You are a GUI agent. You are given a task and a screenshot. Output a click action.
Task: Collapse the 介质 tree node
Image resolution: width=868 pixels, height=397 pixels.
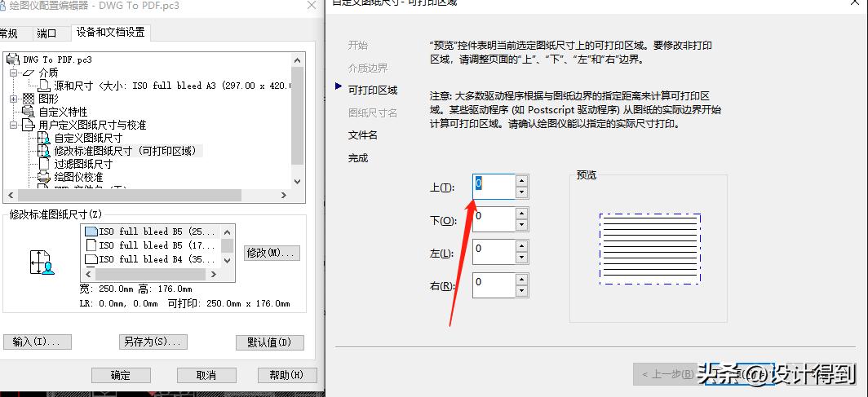(13, 73)
